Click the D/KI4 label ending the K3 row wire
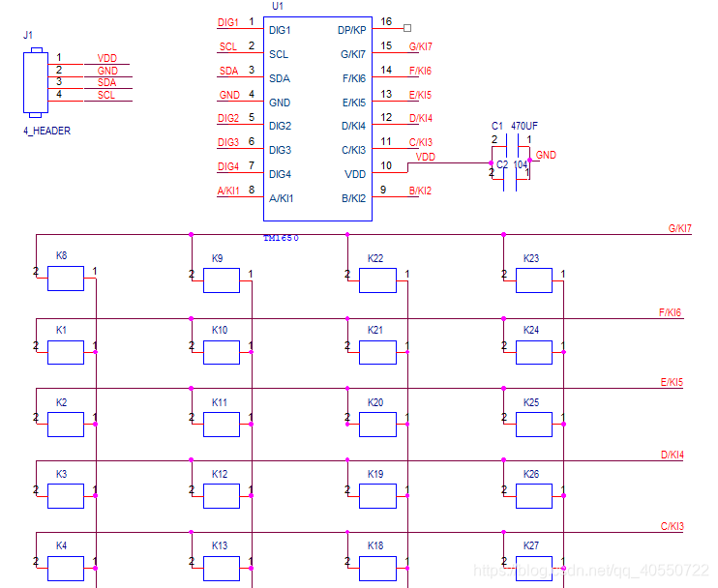 pos(673,455)
